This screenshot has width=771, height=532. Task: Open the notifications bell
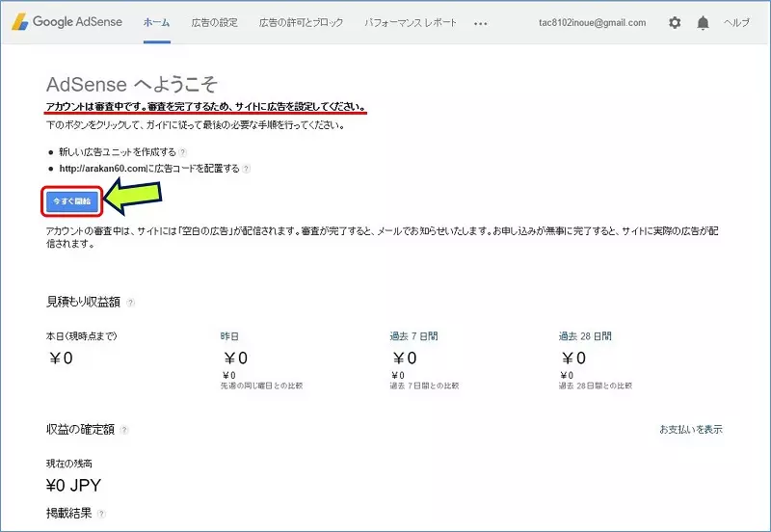pyautogui.click(x=704, y=22)
